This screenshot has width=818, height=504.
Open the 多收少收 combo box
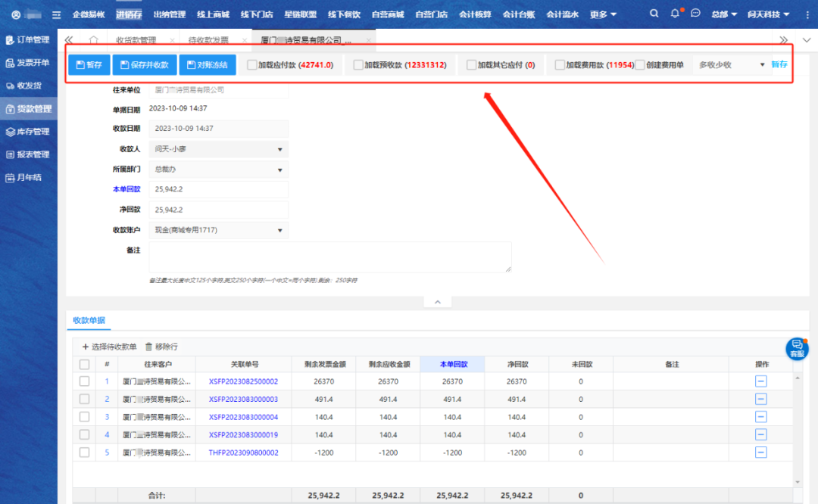[x=731, y=65]
